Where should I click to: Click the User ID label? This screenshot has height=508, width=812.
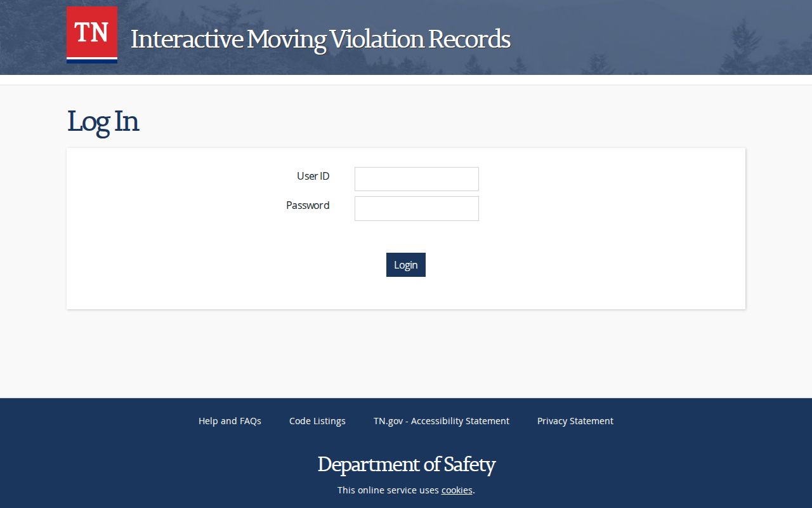[x=313, y=176]
